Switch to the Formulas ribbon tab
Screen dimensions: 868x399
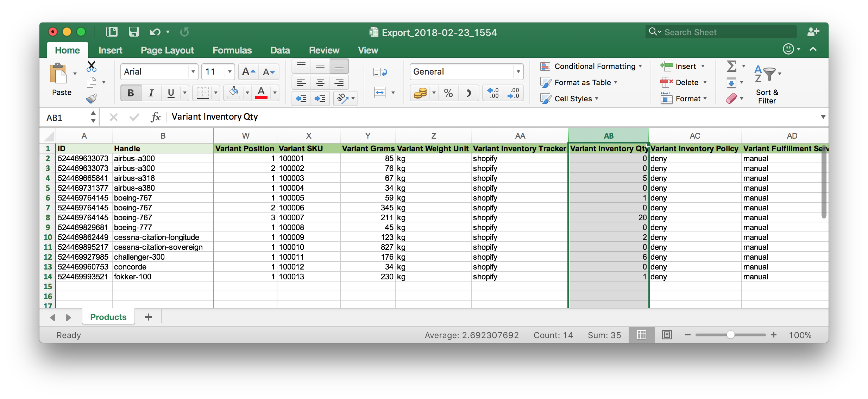tap(232, 50)
